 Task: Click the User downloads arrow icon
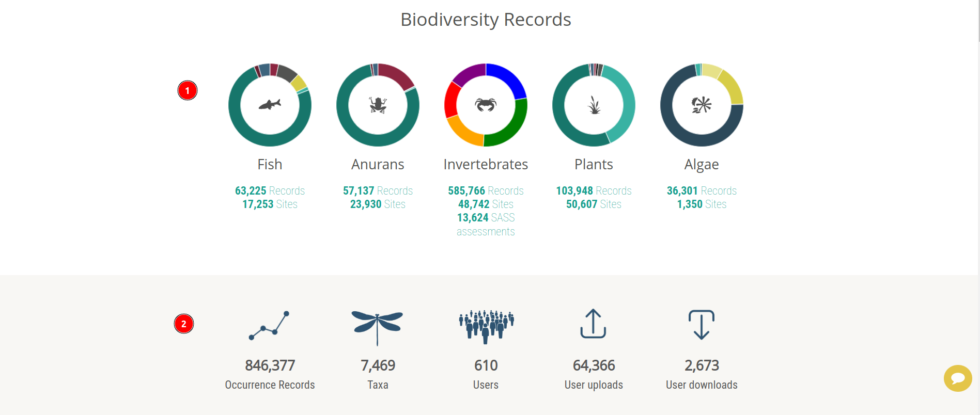702,325
